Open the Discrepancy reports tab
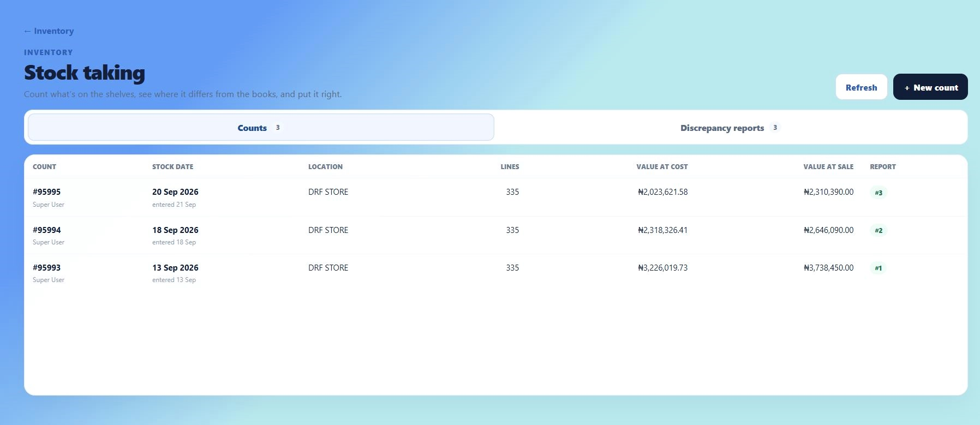The width and height of the screenshot is (980, 425). pos(731,128)
